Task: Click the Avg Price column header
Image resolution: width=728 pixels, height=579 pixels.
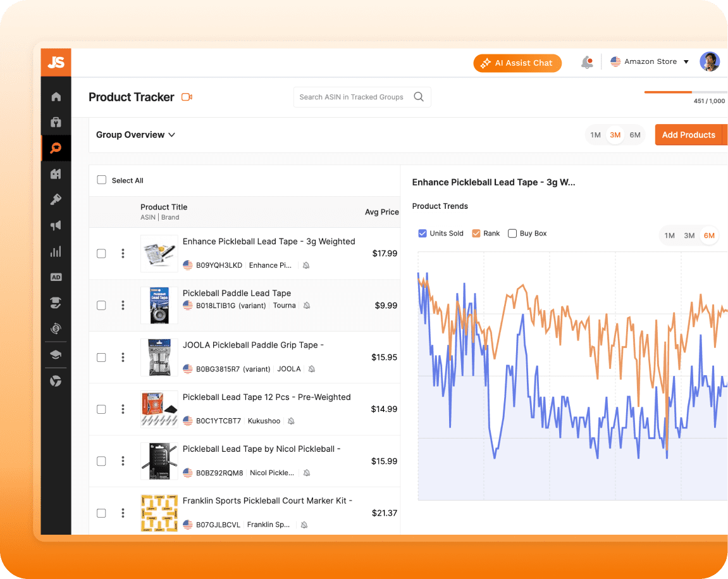Action: tap(381, 212)
